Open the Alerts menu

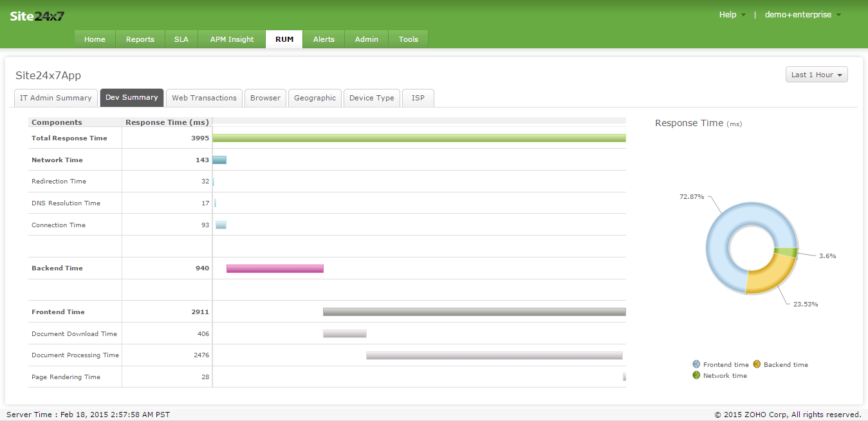[324, 39]
